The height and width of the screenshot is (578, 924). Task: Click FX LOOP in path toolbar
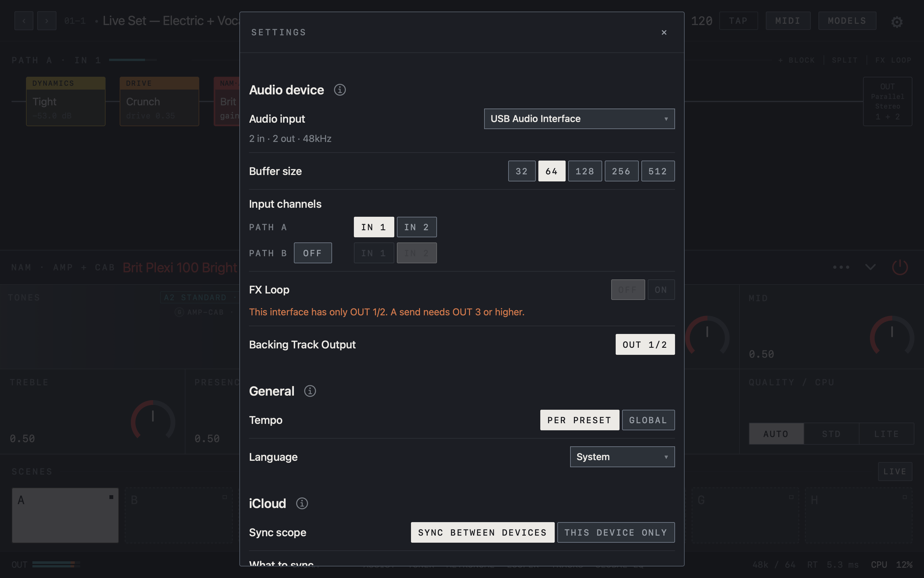(893, 60)
